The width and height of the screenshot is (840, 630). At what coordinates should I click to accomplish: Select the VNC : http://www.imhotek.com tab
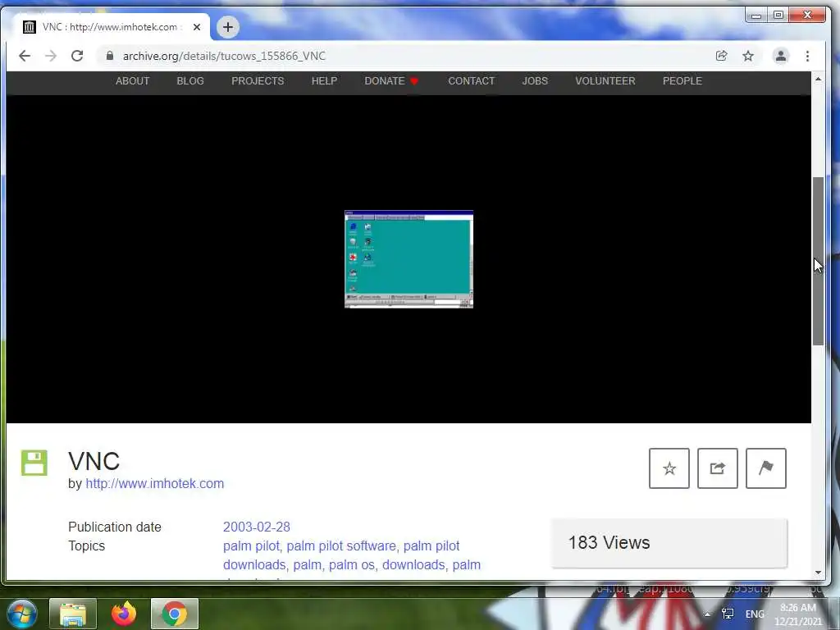[x=110, y=27]
